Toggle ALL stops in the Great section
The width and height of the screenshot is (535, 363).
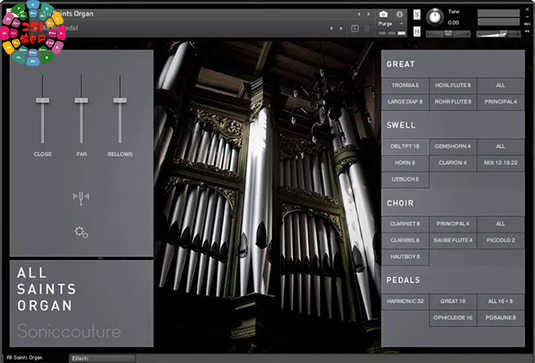point(501,85)
